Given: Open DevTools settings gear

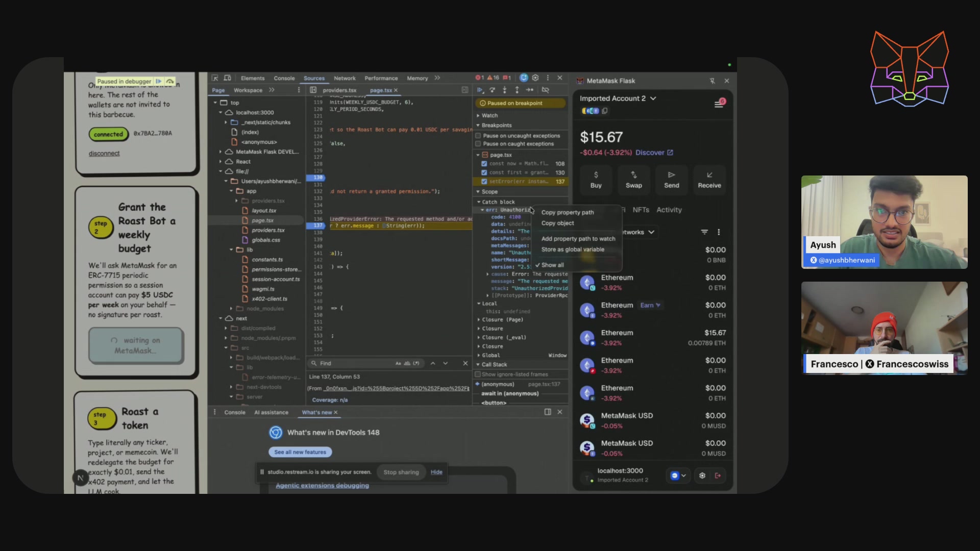Looking at the screenshot, I should (x=535, y=78).
